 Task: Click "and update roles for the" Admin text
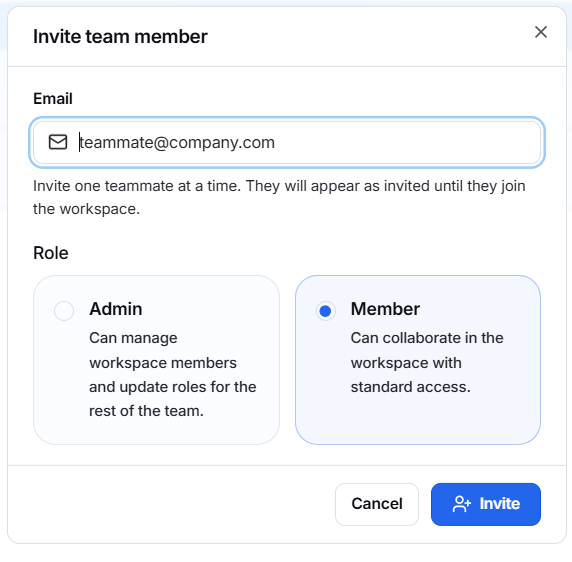(173, 387)
